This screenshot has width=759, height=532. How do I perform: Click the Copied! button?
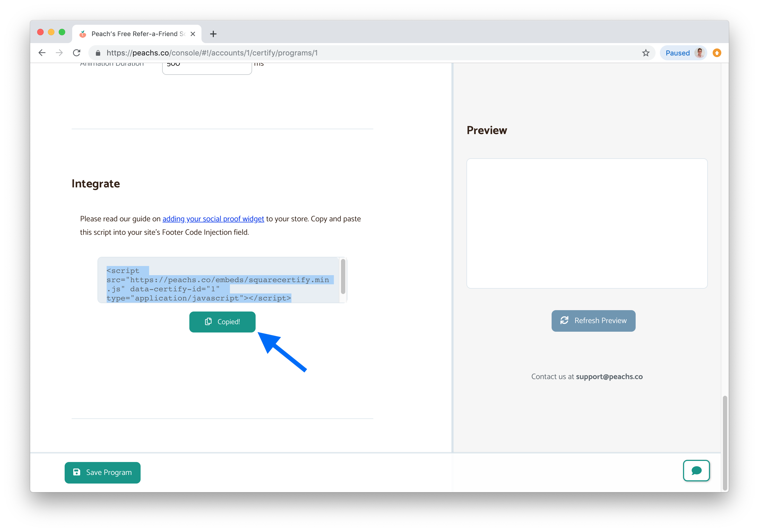222,322
